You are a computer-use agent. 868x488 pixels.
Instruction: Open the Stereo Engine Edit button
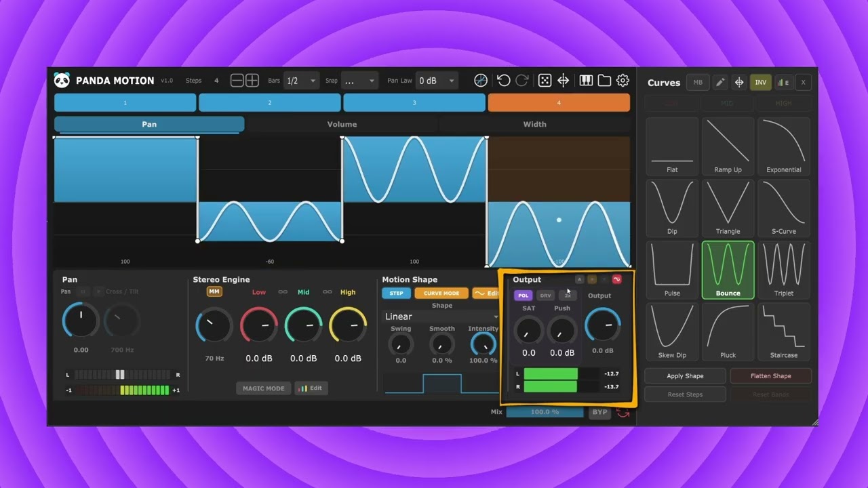click(x=312, y=388)
